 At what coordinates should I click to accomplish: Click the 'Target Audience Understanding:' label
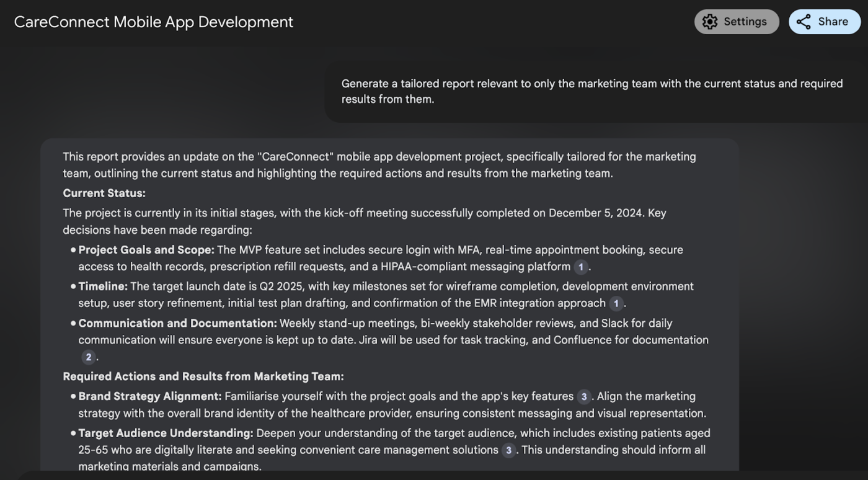(x=166, y=433)
